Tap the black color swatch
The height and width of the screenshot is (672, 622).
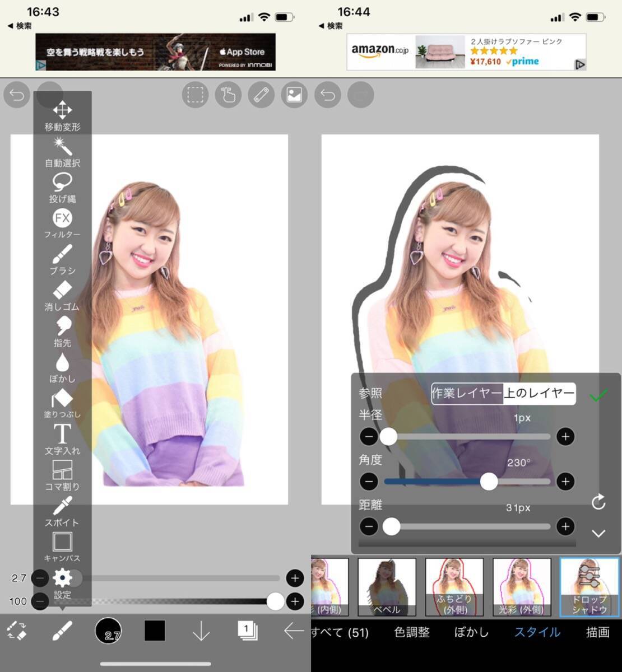[x=155, y=631]
